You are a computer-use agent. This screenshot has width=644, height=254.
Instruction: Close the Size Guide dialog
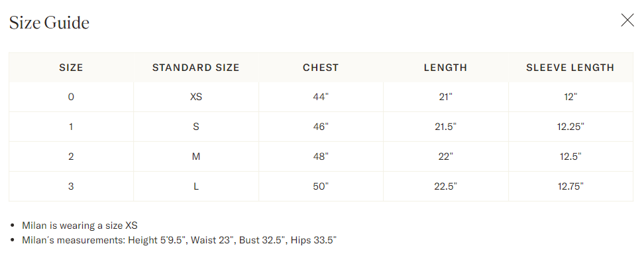point(627,20)
